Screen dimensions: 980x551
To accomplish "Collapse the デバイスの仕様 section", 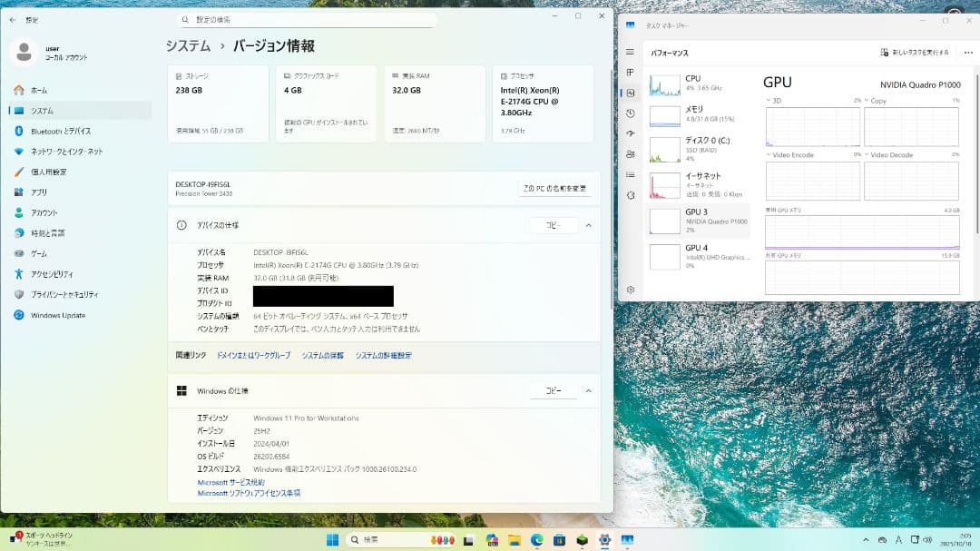I will 589,225.
